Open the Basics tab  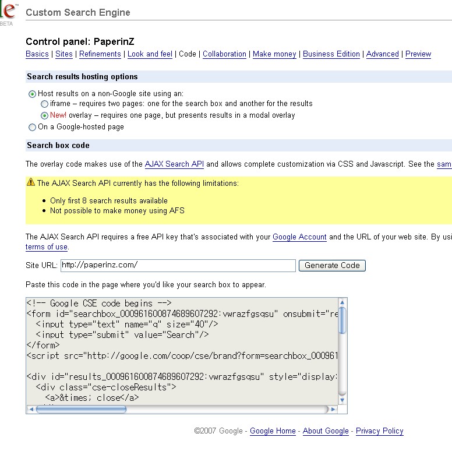tap(37, 54)
